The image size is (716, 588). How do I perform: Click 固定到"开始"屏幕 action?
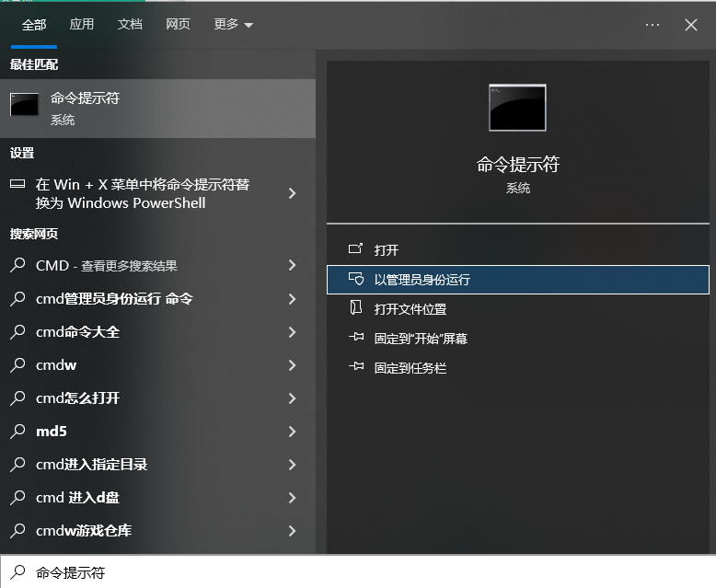518,339
